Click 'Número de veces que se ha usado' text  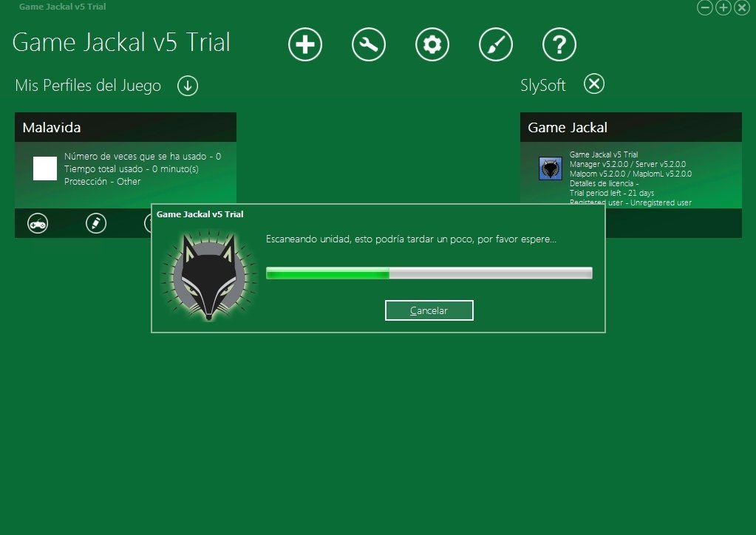click(x=135, y=157)
